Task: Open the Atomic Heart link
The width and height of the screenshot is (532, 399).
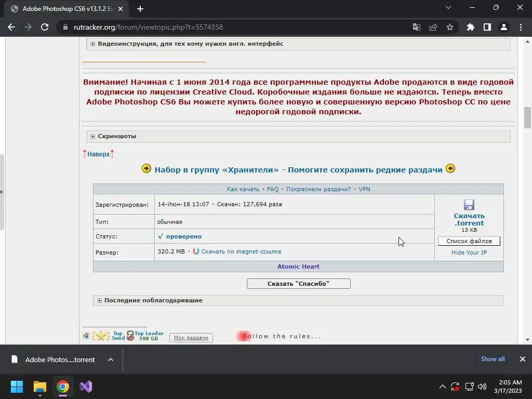Action: [298, 267]
